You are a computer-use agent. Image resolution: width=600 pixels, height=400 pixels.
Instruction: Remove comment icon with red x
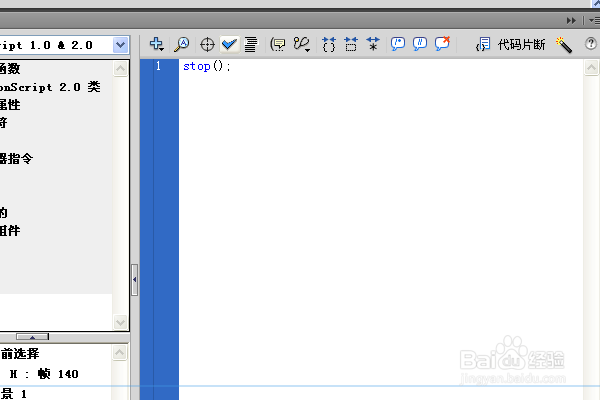pyautogui.click(x=442, y=44)
